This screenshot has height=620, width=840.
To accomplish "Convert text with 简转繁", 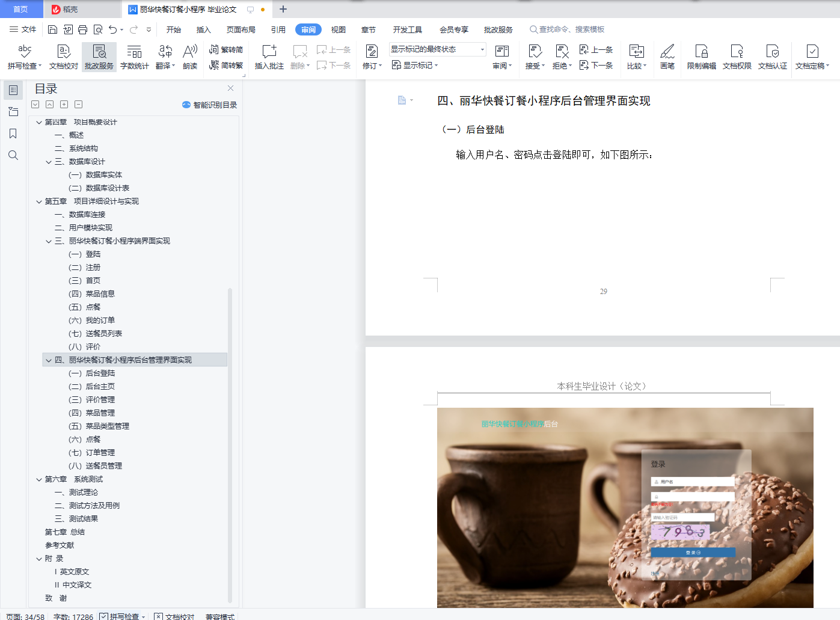I will tap(226, 65).
